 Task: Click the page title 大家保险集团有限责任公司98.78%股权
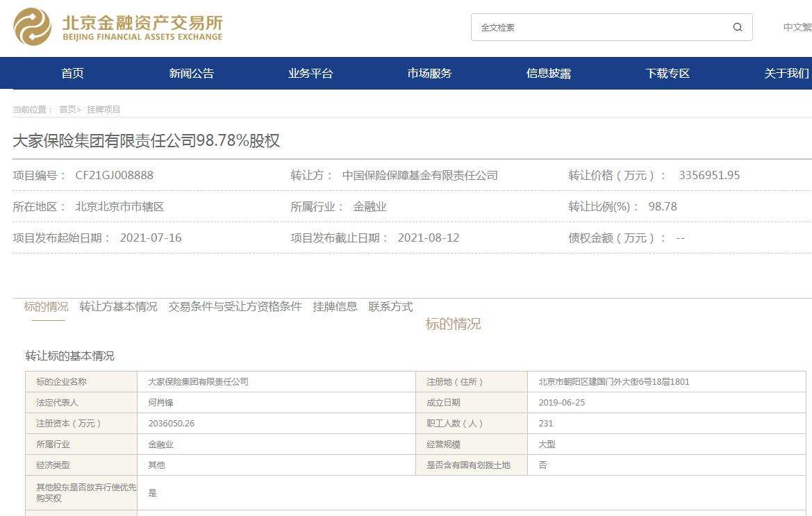point(146,141)
